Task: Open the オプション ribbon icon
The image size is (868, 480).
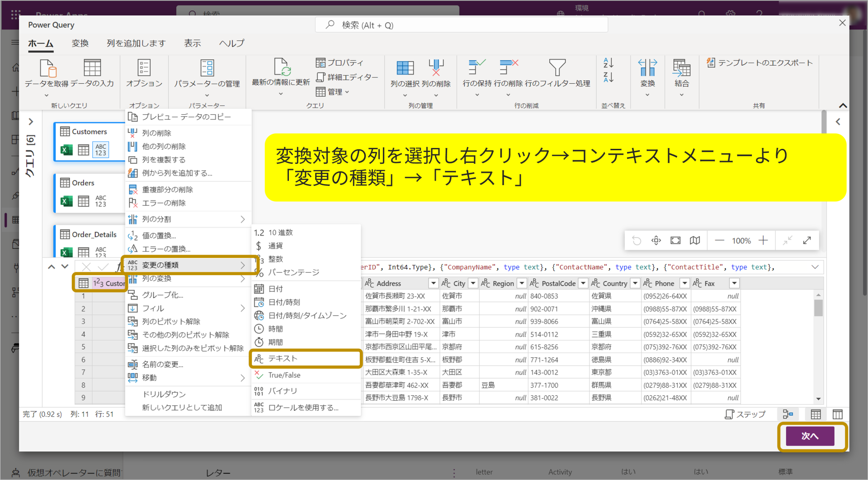Action: click(144, 68)
